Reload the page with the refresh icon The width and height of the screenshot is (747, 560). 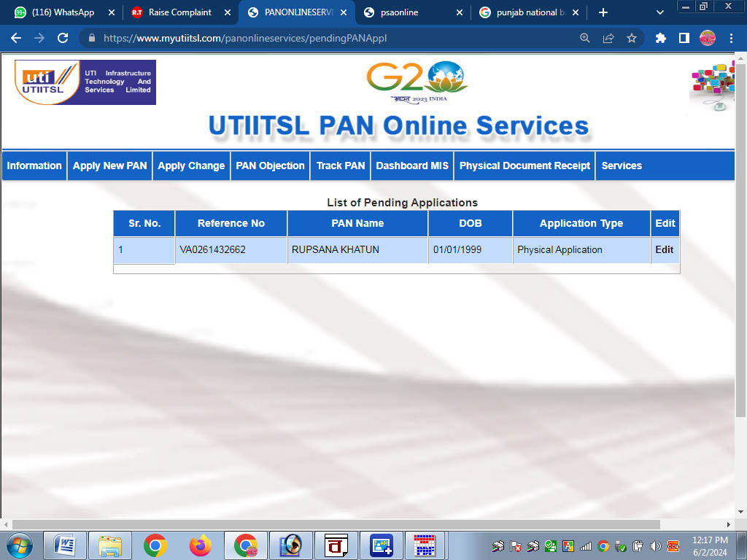coord(63,39)
